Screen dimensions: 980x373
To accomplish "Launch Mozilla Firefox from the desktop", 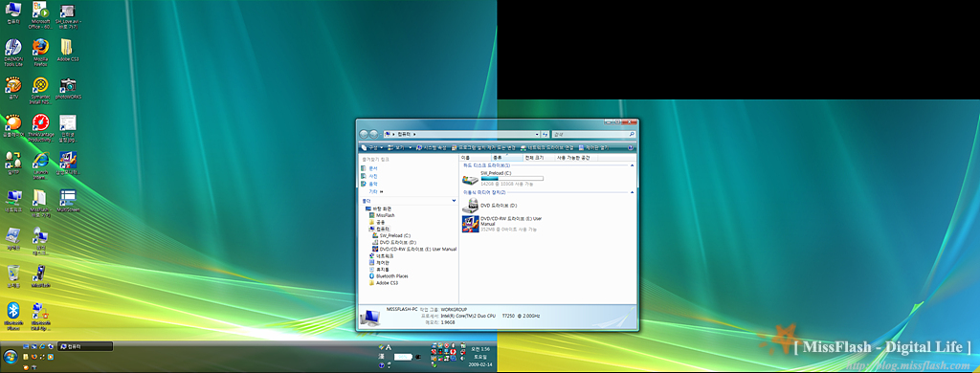I will click(40, 52).
